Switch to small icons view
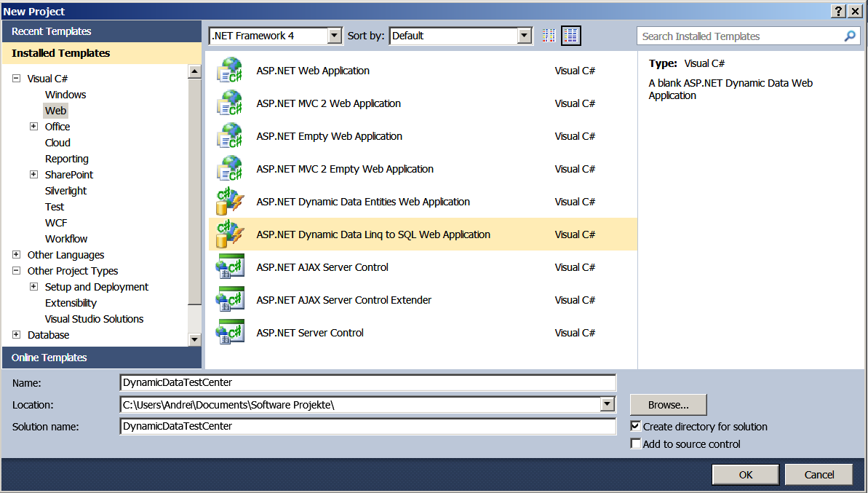Screen dimensions: 868x493 (x=548, y=35)
